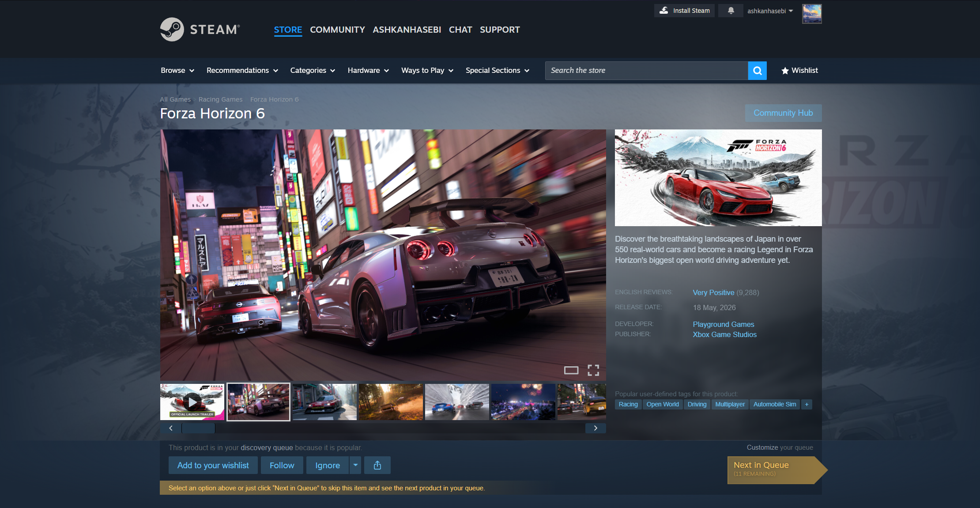Viewport: 980px width, 508px height.
Task: Select the Automobile Sim tag
Action: pyautogui.click(x=775, y=404)
